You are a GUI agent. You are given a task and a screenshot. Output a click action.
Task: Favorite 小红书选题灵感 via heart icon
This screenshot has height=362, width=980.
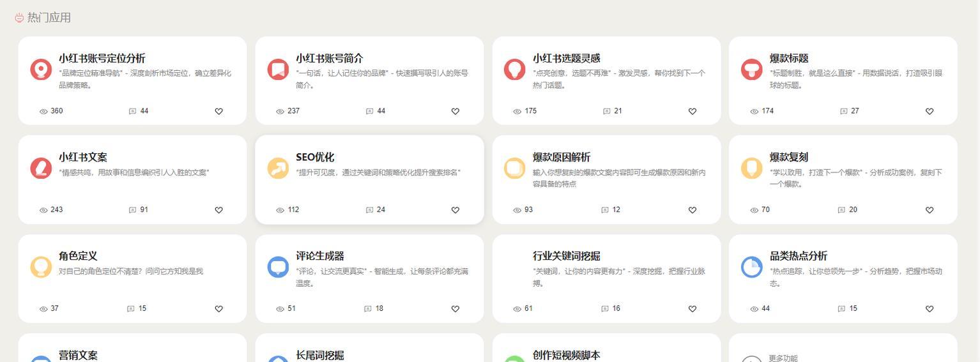click(x=693, y=111)
